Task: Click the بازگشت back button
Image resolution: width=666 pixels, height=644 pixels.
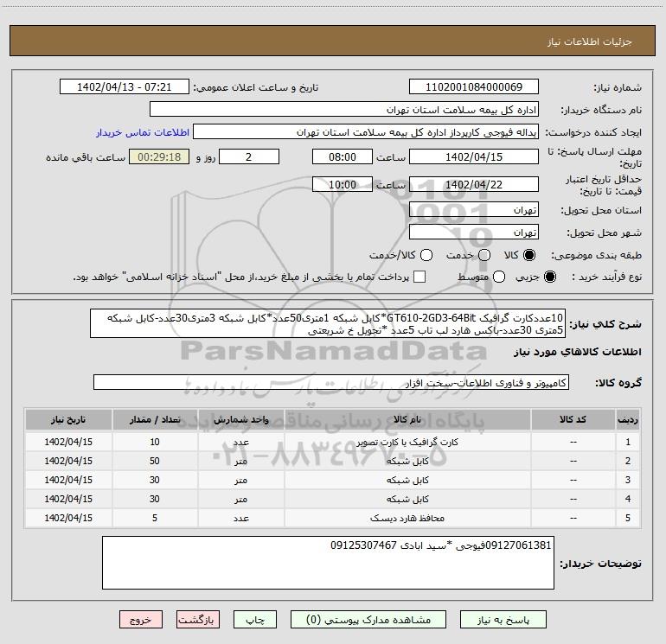Action: (x=198, y=620)
